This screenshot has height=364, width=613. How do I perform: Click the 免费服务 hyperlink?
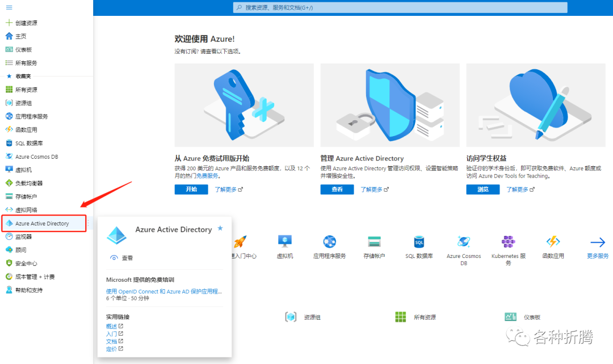[207, 176]
